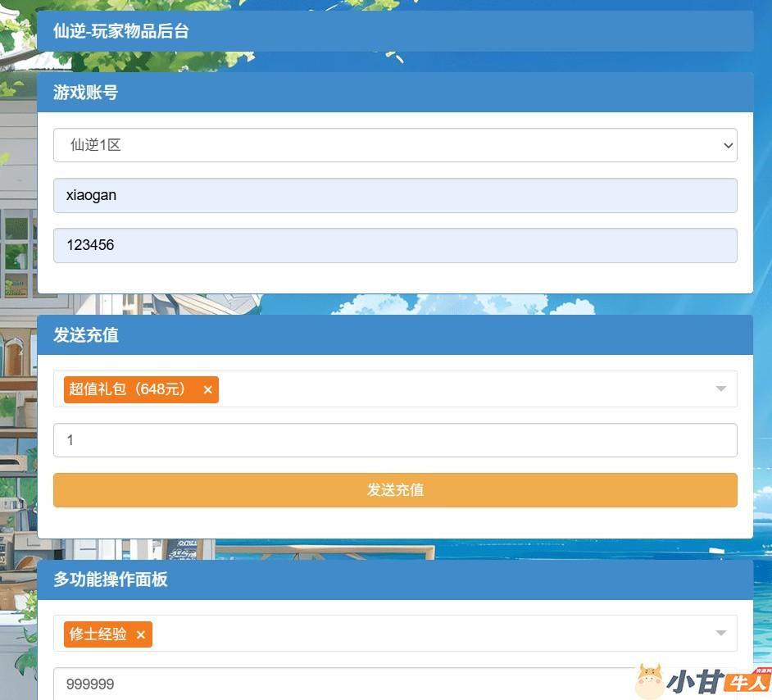
Task: Click the orange 牛人 badge
Action: click(746, 682)
